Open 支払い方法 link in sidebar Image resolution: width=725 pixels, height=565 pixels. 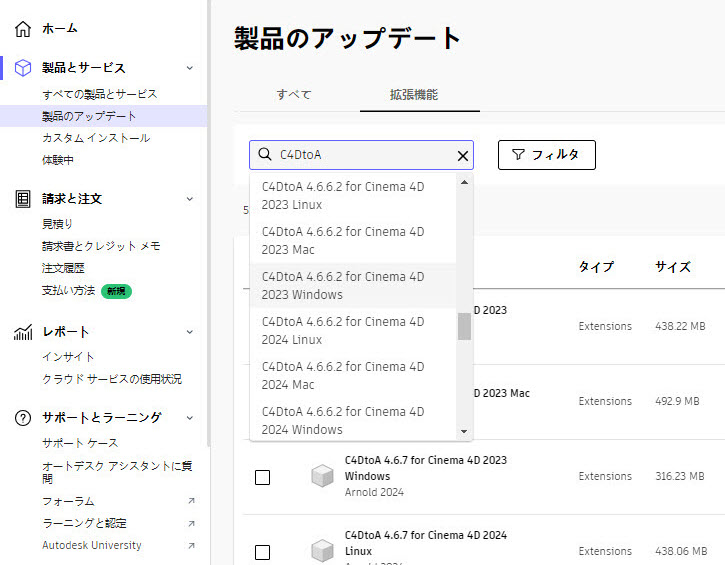point(68,290)
